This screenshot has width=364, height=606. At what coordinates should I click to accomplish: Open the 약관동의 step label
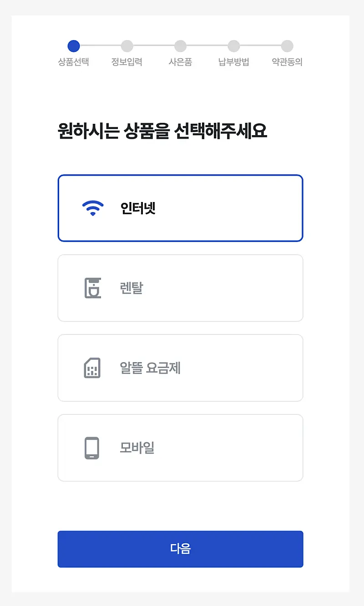[287, 62]
